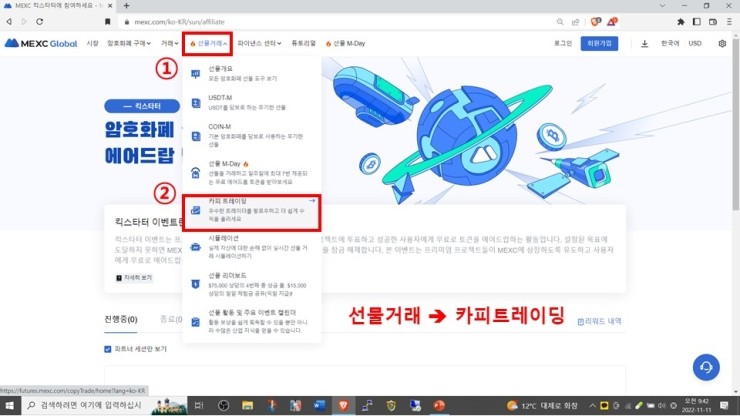The height and width of the screenshot is (416, 740).
Task: Open File Explorer from the taskbar
Action: [247, 406]
